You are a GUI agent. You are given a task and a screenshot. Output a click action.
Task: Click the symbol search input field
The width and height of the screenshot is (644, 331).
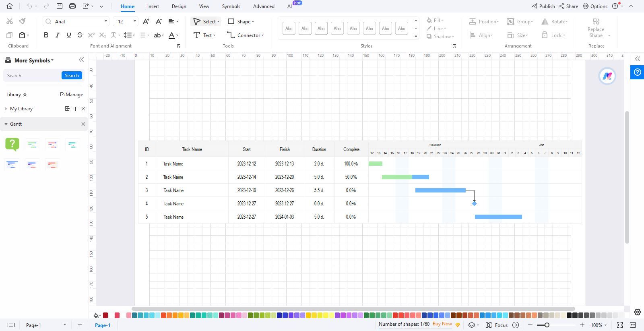click(33, 76)
